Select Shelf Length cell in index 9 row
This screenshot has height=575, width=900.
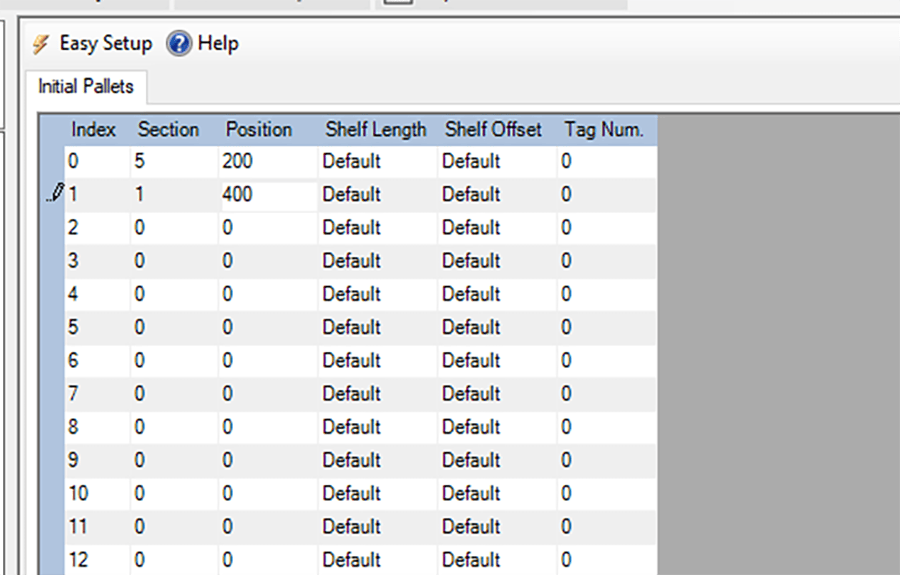coord(378,461)
